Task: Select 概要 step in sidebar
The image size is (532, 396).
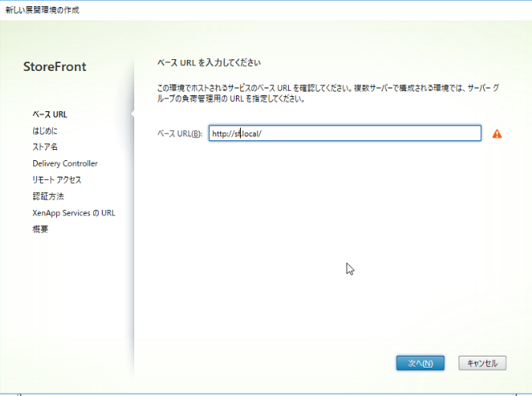Action: point(40,230)
